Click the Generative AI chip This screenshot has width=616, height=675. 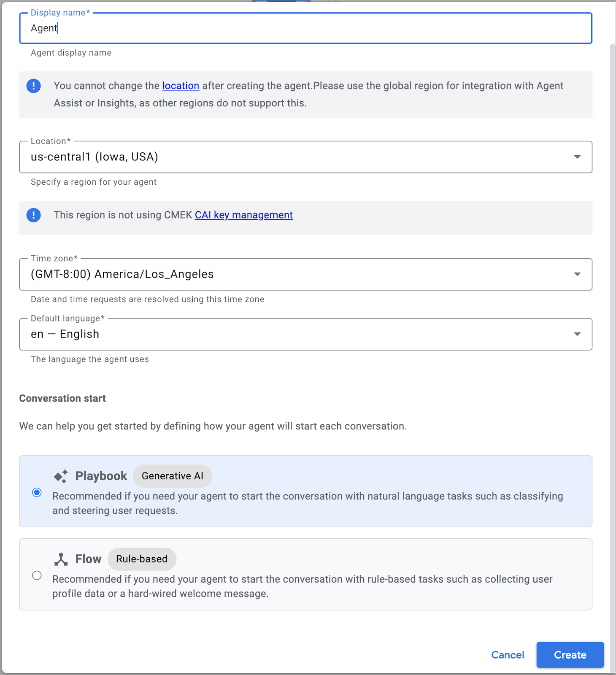172,476
